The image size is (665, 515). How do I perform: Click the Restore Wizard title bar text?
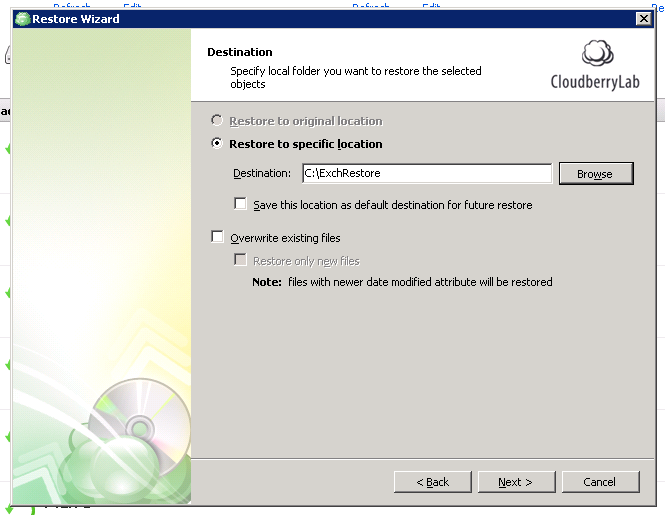76,19
